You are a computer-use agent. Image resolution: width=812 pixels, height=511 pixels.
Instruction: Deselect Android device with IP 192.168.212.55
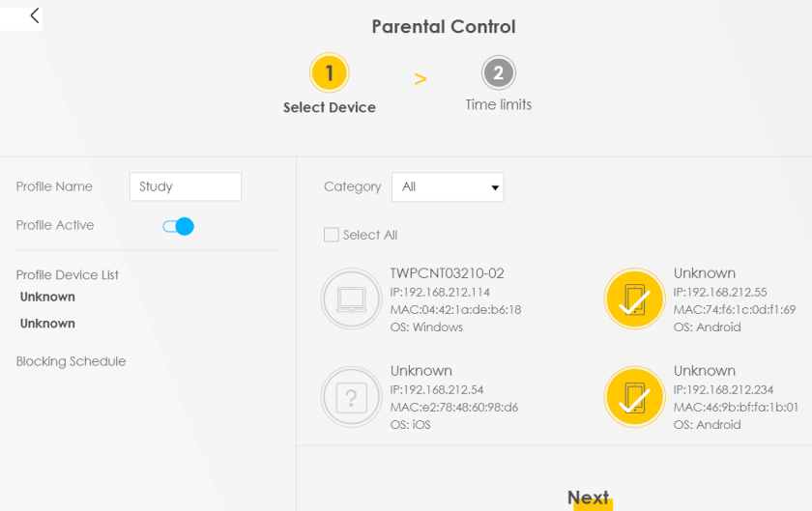(x=634, y=298)
